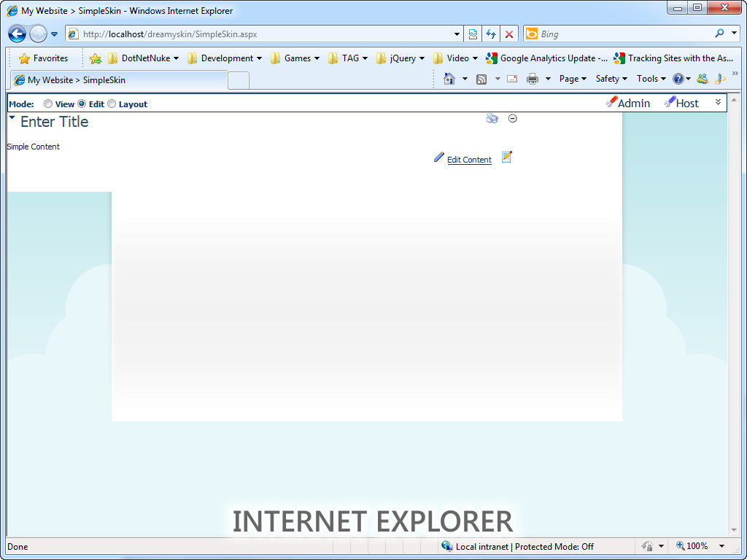
Task: Toggle the Compatibility View icon
Action: (x=473, y=34)
